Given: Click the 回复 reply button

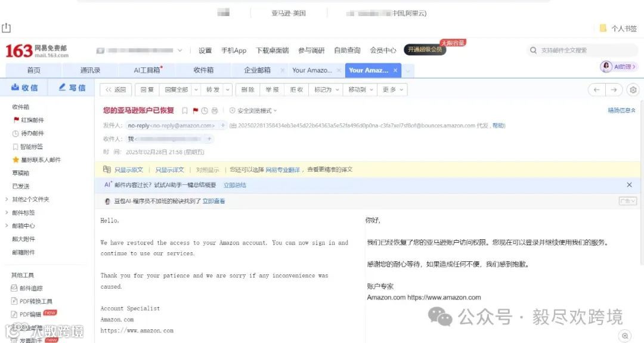Looking at the screenshot, I should click(147, 89).
